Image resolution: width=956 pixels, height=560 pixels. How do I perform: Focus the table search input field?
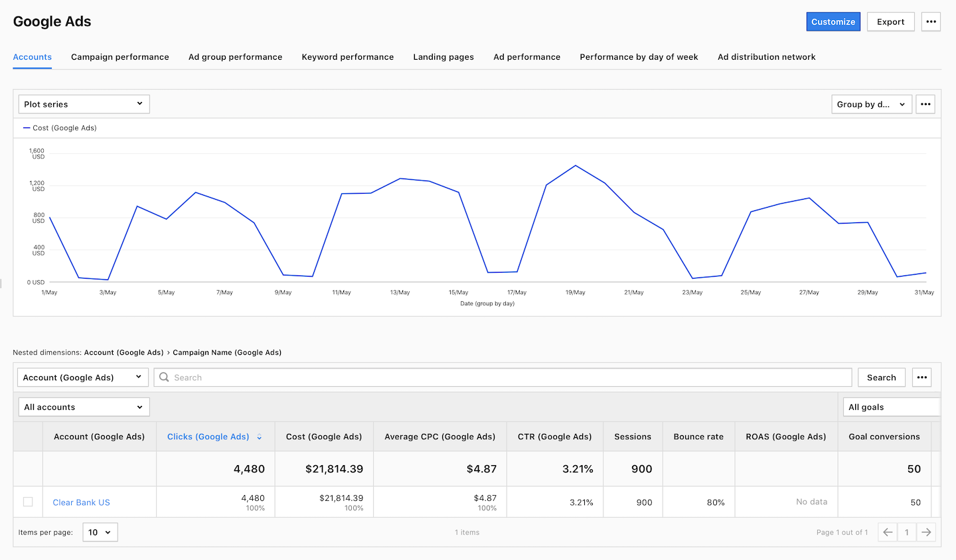coord(503,378)
